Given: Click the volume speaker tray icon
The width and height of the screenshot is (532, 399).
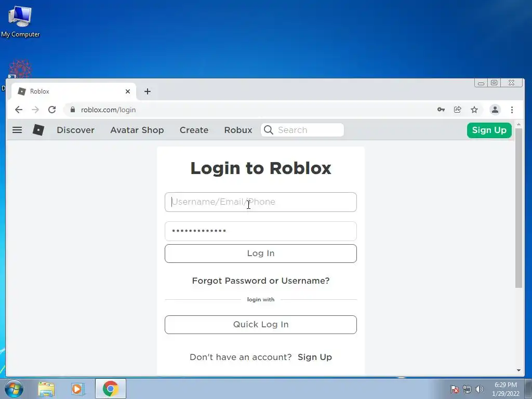Looking at the screenshot, I should pyautogui.click(x=479, y=389).
